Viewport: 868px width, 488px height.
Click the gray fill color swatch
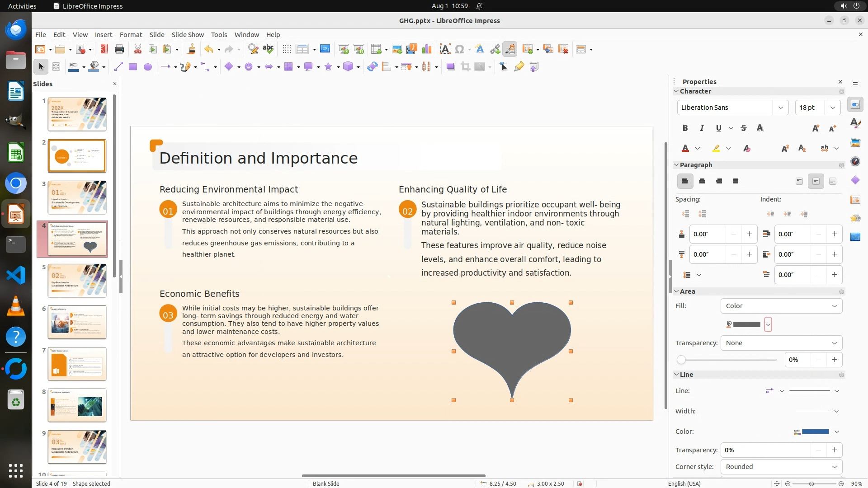point(746,324)
